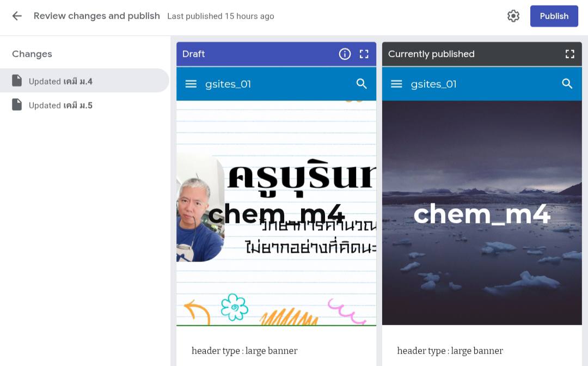Viewport: 588px width, 366px height.
Task: Show Draft info circle icon
Action: [345, 54]
